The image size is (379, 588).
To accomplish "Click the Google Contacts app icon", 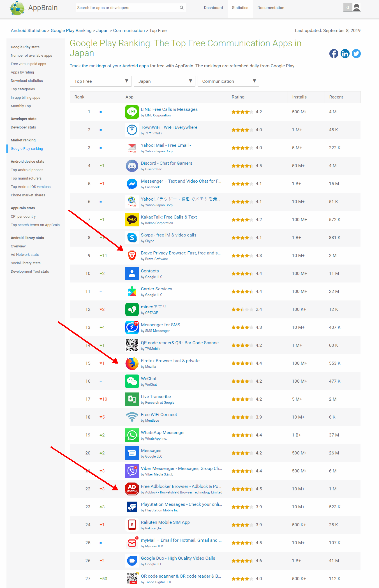I will coord(132,274).
